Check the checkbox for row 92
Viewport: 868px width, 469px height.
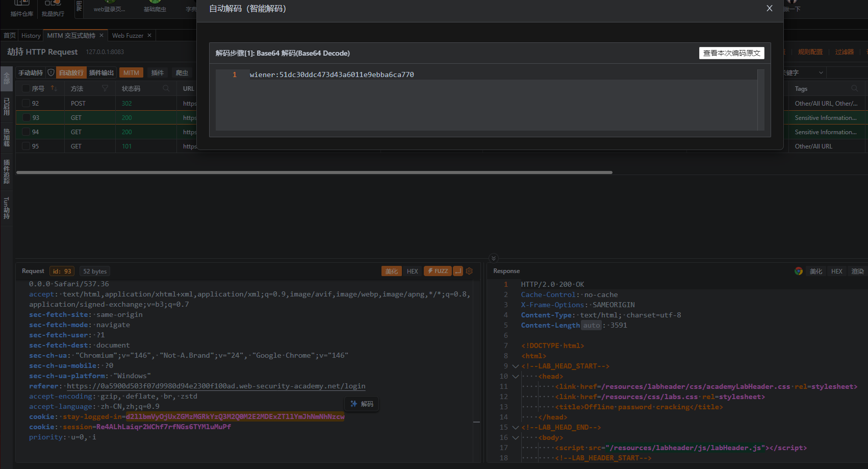(x=26, y=103)
